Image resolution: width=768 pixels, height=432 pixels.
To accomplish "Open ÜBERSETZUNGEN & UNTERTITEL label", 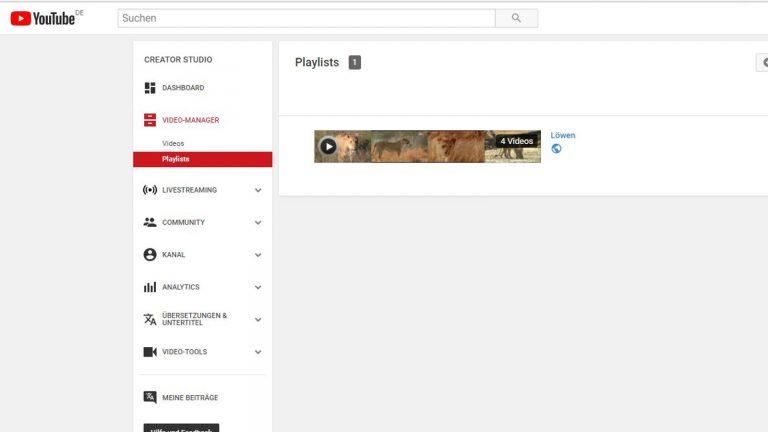I will click(x=194, y=319).
